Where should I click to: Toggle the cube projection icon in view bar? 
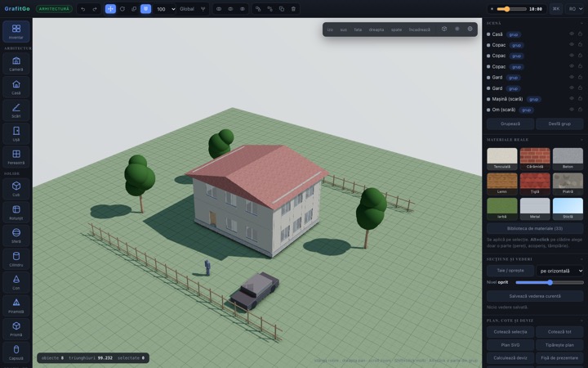444,29
